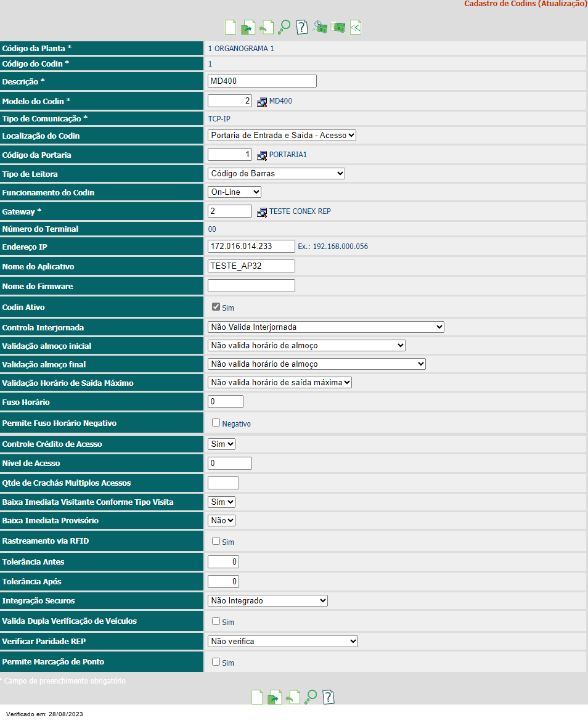Enable Permite Marcação de Ponto checkbox
Viewport: 588px width, 723px height.
pyautogui.click(x=216, y=662)
